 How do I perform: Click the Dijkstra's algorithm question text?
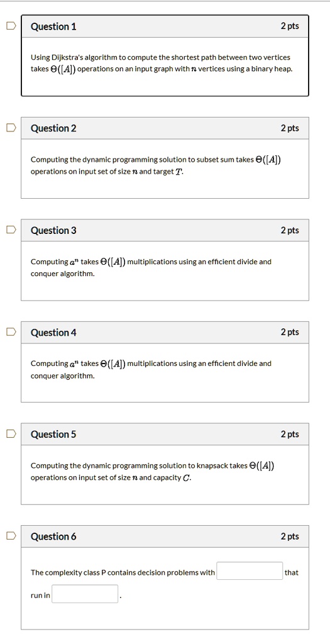162,63
